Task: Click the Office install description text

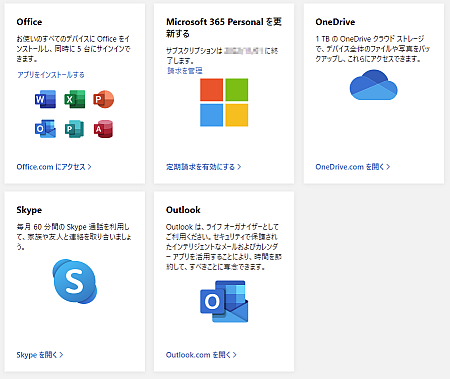Action: [x=73, y=49]
